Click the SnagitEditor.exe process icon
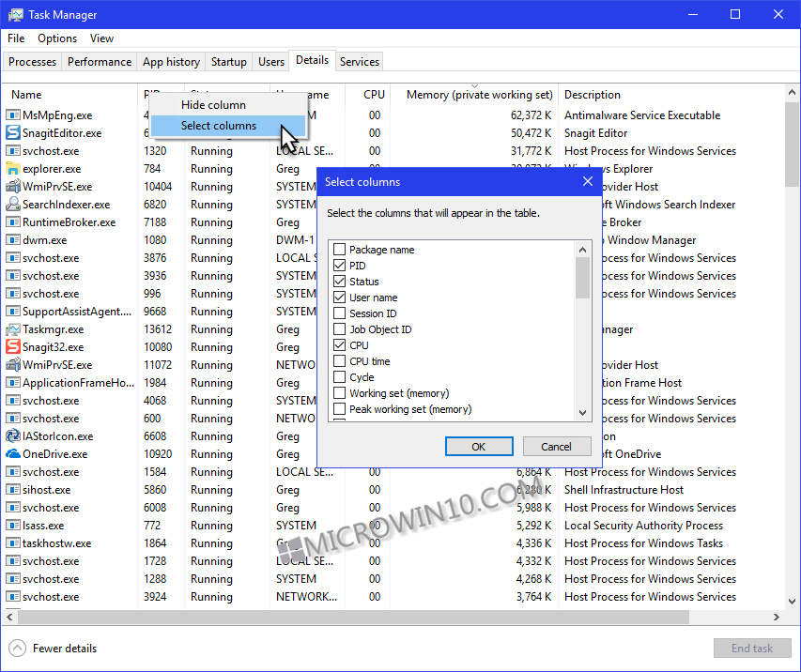Image resolution: width=801 pixels, height=672 pixels. [x=13, y=133]
